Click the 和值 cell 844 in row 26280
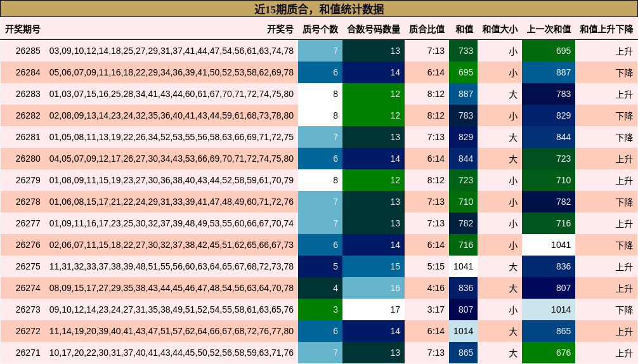638x364 pixels. click(463, 159)
